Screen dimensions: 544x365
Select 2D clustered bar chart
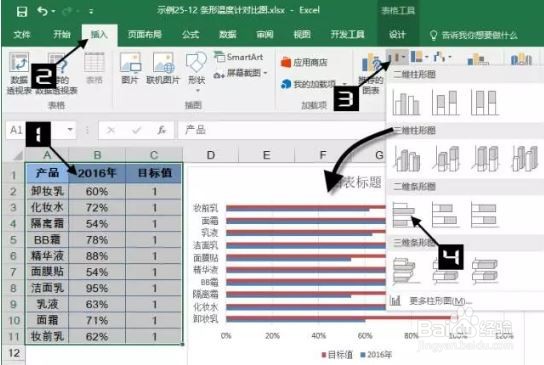[405, 215]
